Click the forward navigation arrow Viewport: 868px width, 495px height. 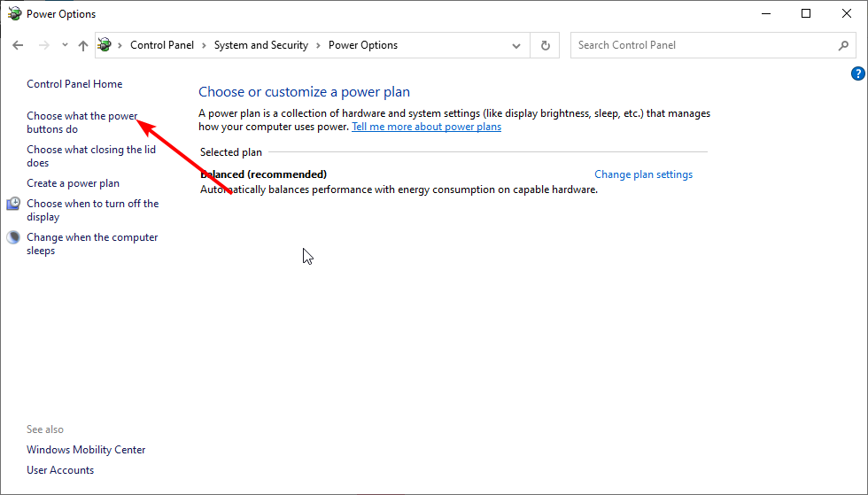click(x=43, y=45)
